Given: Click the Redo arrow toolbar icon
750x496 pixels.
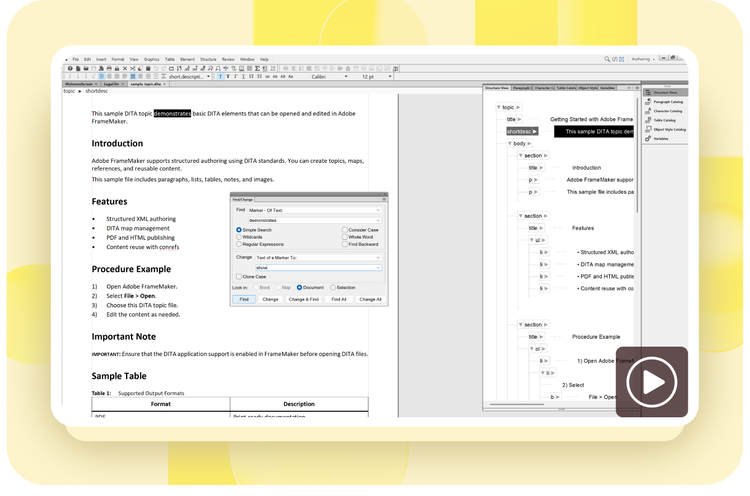Looking at the screenshot, I should (164, 68).
